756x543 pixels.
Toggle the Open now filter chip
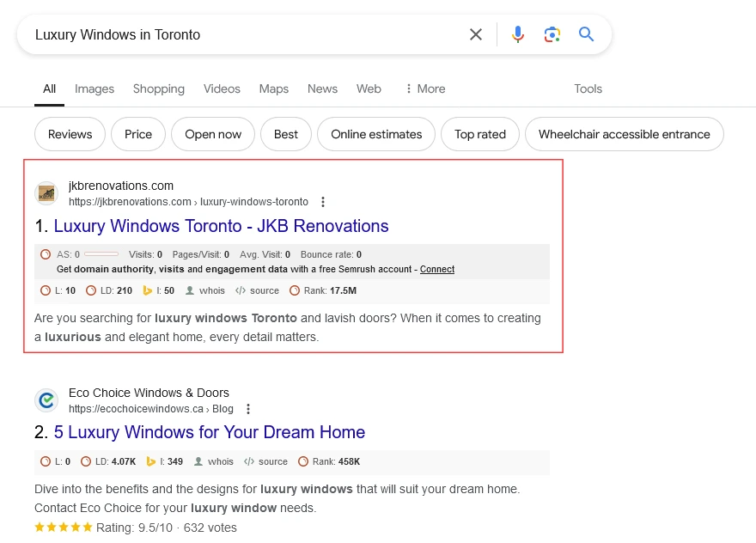[x=213, y=134]
